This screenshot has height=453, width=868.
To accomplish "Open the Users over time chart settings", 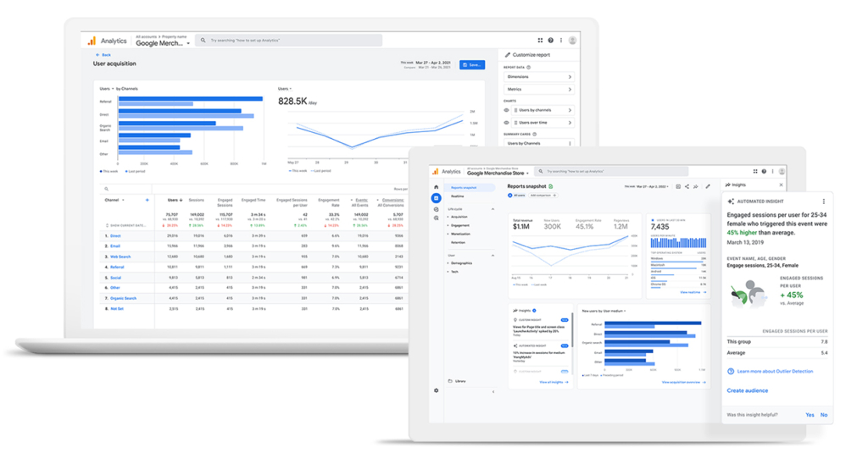I will coord(542,123).
